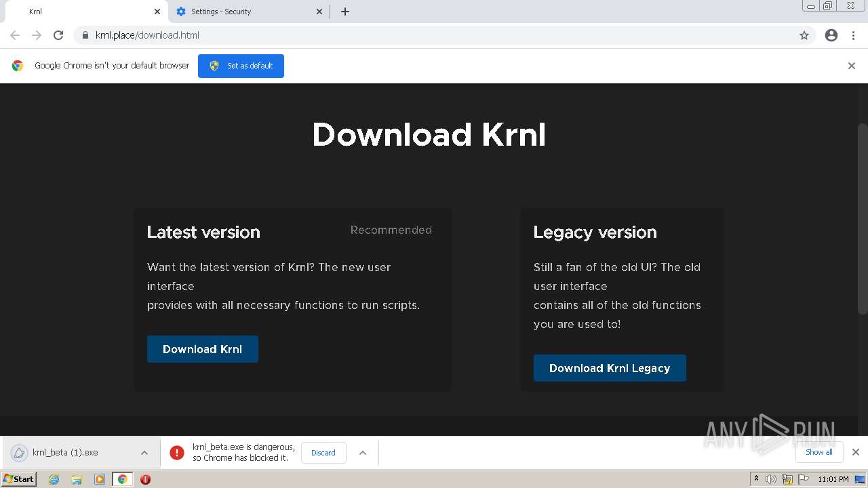Close the Settings - Security tab
This screenshot has width=868, height=488.
click(x=319, y=12)
